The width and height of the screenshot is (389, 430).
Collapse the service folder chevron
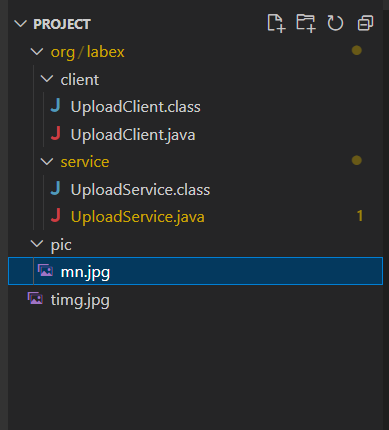(x=47, y=162)
